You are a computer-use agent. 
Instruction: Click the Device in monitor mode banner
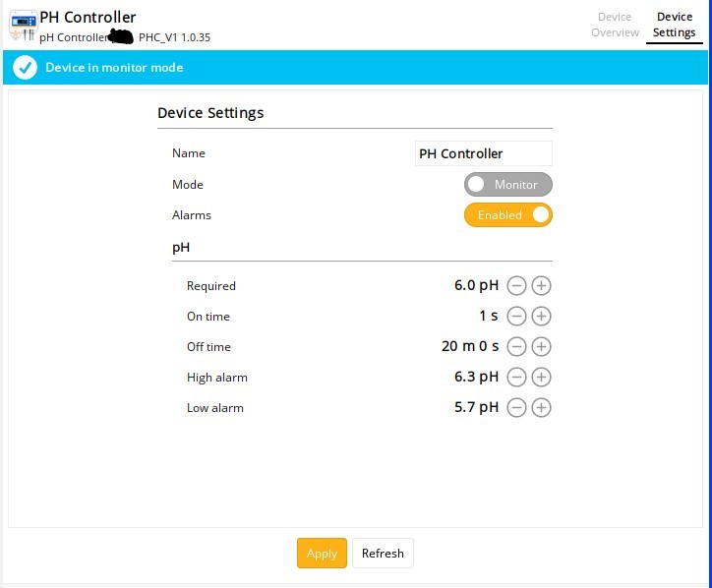click(x=355, y=68)
